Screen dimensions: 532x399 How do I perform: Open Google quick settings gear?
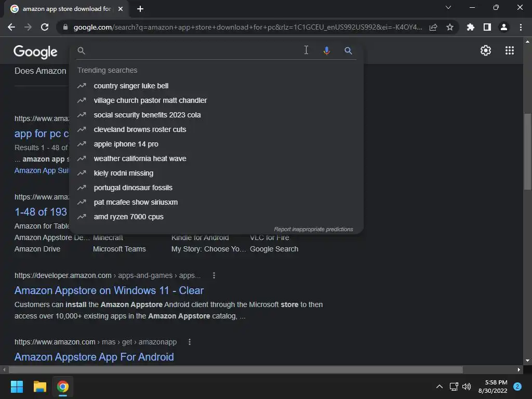pos(486,50)
